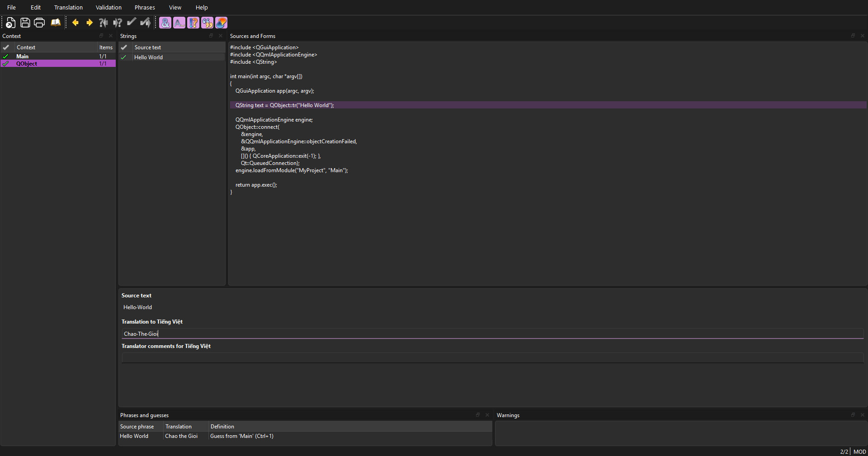The height and width of the screenshot is (456, 868).
Task: Click the Translator comments input field
Action: tap(492, 358)
